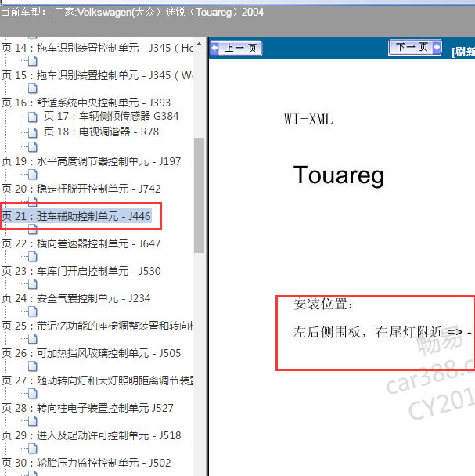Open page 17 车辆侧倾传感器 G384
This screenshot has height=476, width=475.
pyautogui.click(x=111, y=116)
